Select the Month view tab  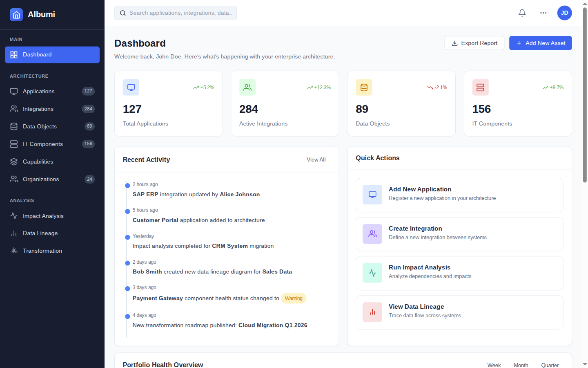tap(521, 365)
